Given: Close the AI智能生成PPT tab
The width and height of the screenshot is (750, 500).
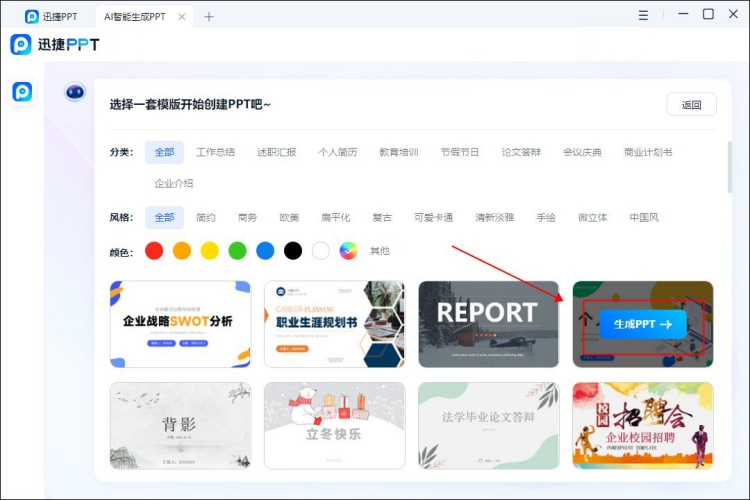Looking at the screenshot, I should click(182, 17).
